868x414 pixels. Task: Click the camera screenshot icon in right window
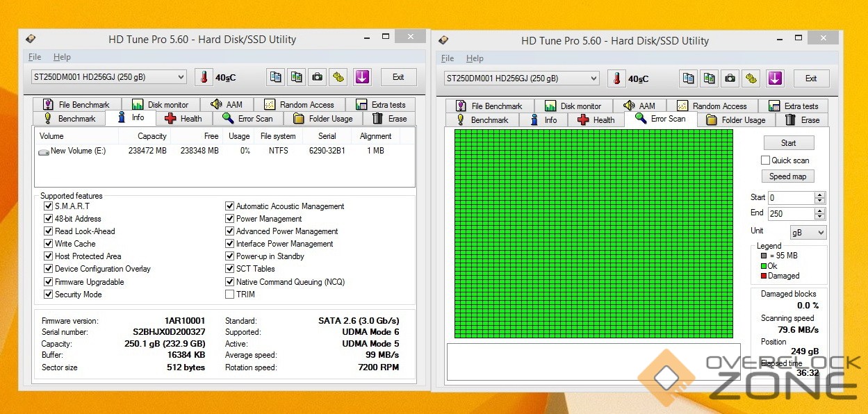[730, 78]
